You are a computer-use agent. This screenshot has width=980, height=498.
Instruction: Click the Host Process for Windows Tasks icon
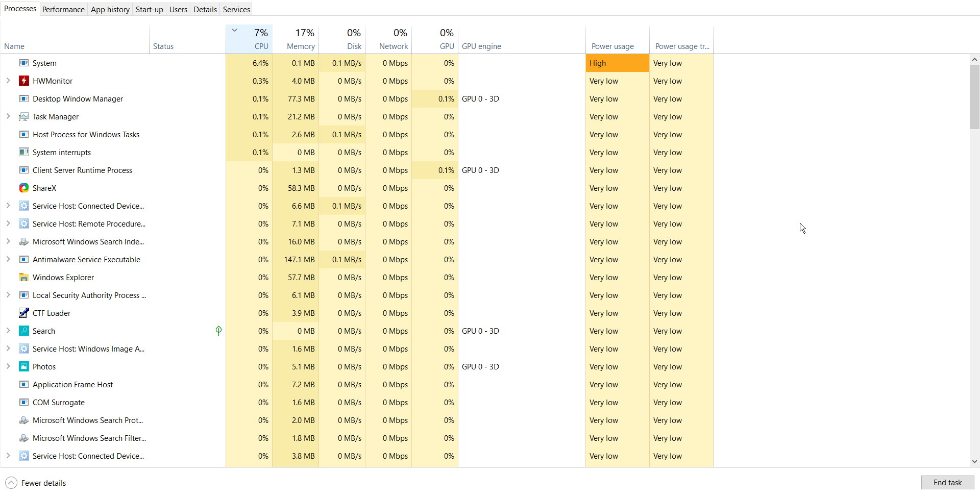(x=24, y=135)
